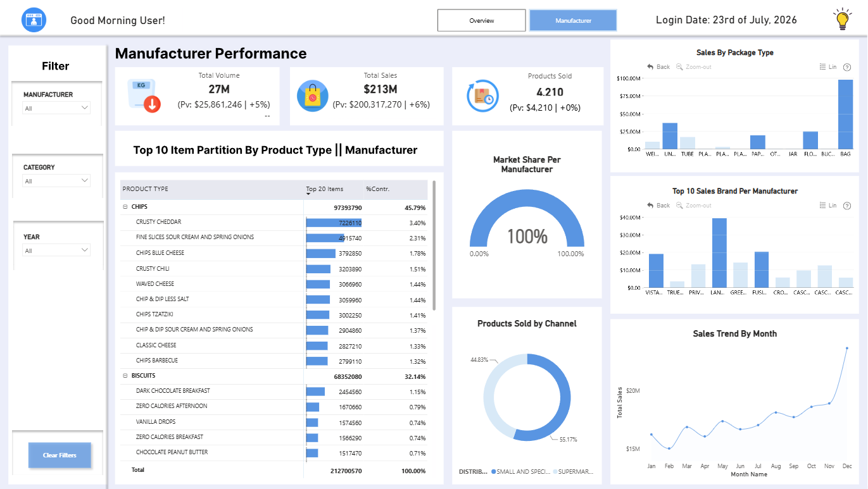Image resolution: width=868 pixels, height=489 pixels.
Task: Click the lightbulb icon in the header
Action: click(x=841, y=20)
